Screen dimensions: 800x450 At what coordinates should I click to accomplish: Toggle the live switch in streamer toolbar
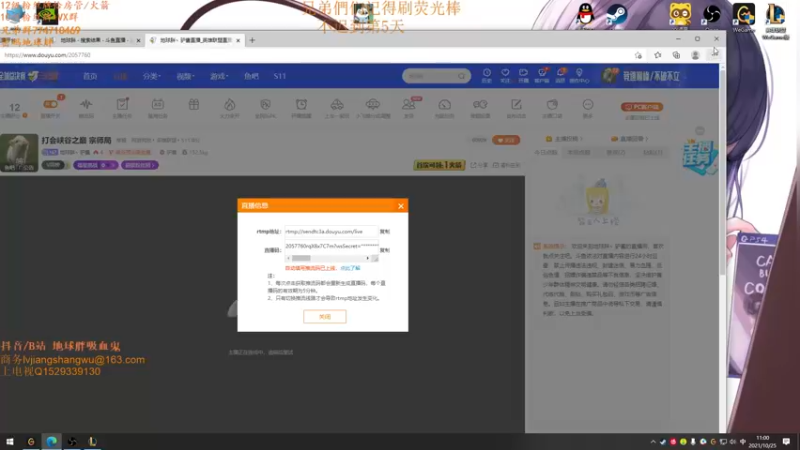pos(51,104)
